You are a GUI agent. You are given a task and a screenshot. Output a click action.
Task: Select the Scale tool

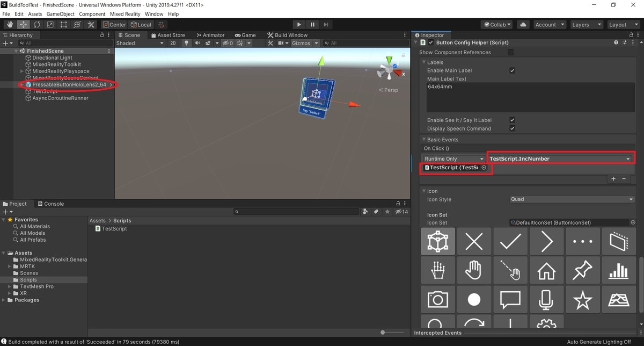[50, 24]
